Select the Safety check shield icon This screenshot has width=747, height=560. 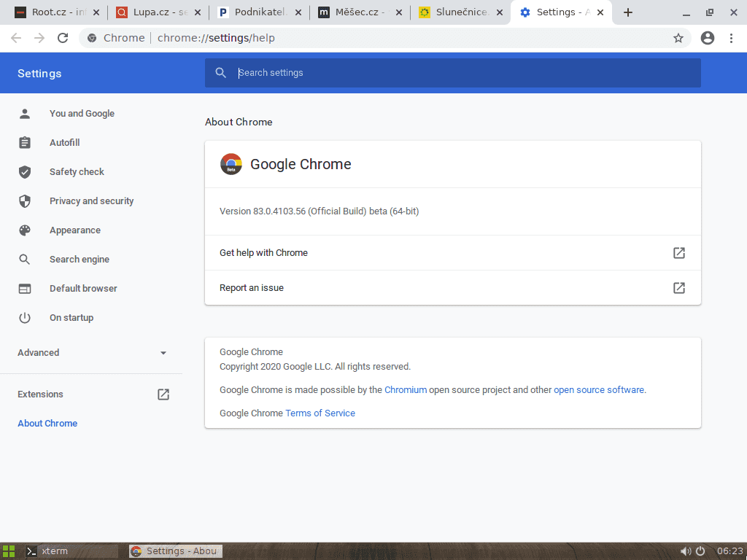coord(24,171)
